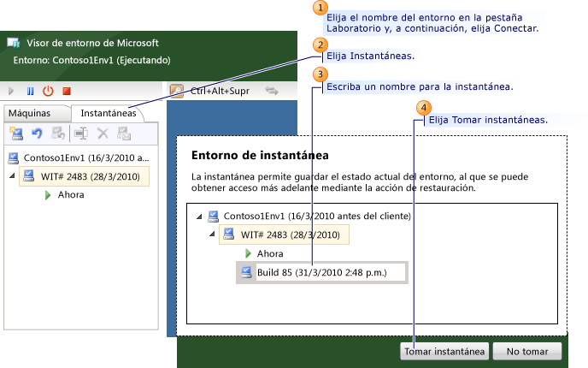The image size is (588, 368).
Task: Click the red shut down power icon
Action: click(x=48, y=91)
